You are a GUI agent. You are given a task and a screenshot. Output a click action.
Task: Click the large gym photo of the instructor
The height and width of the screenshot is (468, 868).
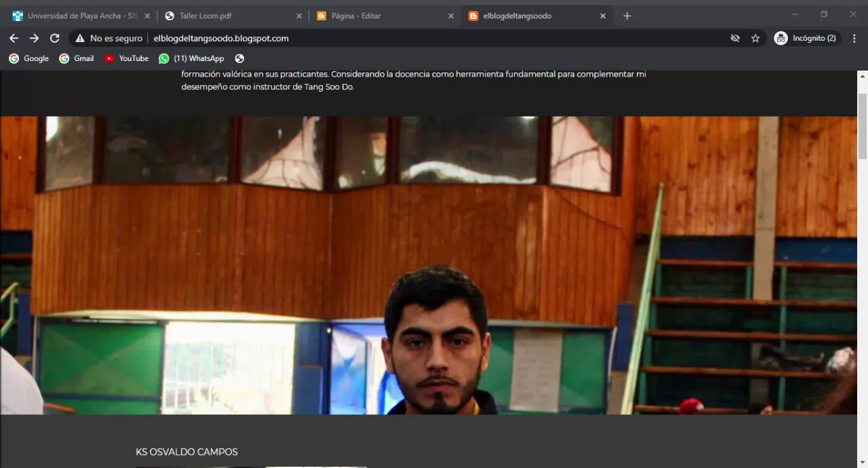pos(429,265)
